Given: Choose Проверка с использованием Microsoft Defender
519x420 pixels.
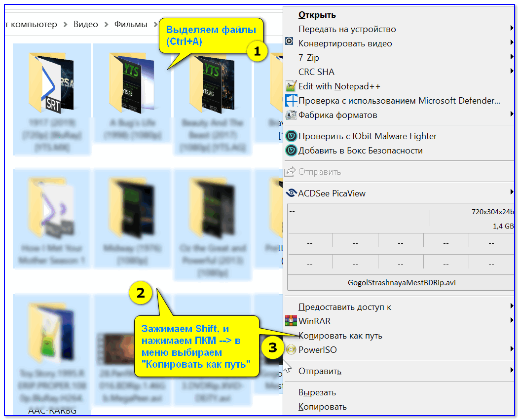Looking at the screenshot, I should (399, 101).
